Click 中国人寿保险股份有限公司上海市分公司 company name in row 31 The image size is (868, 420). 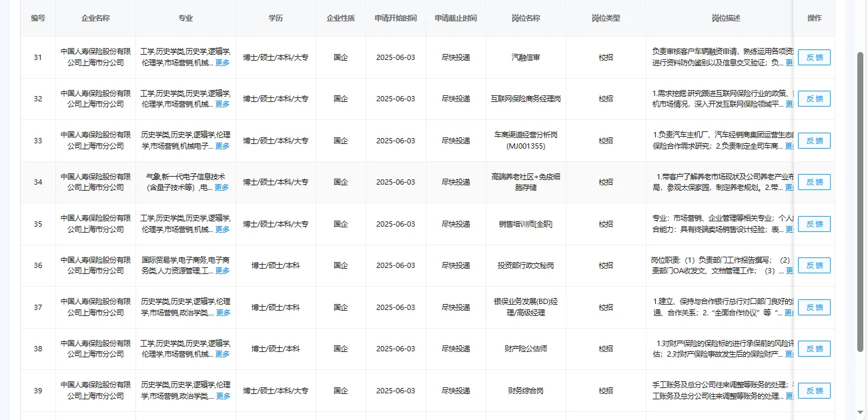coord(97,57)
